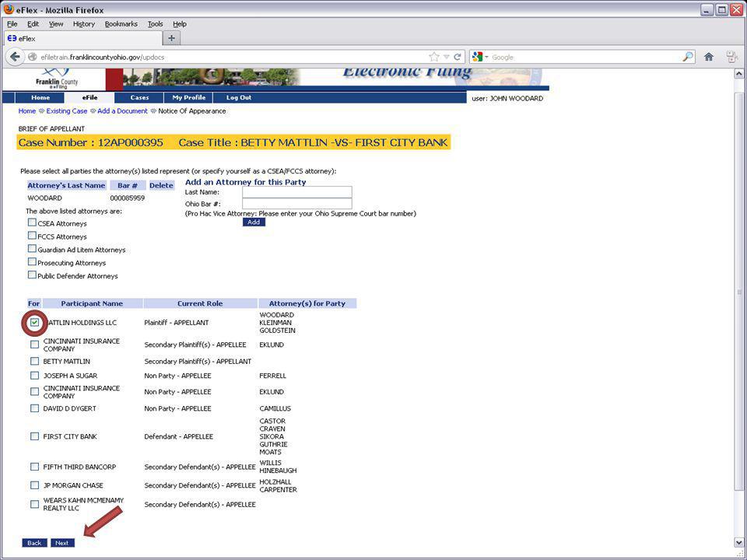Click the Ohio Bar # input field

(x=296, y=204)
